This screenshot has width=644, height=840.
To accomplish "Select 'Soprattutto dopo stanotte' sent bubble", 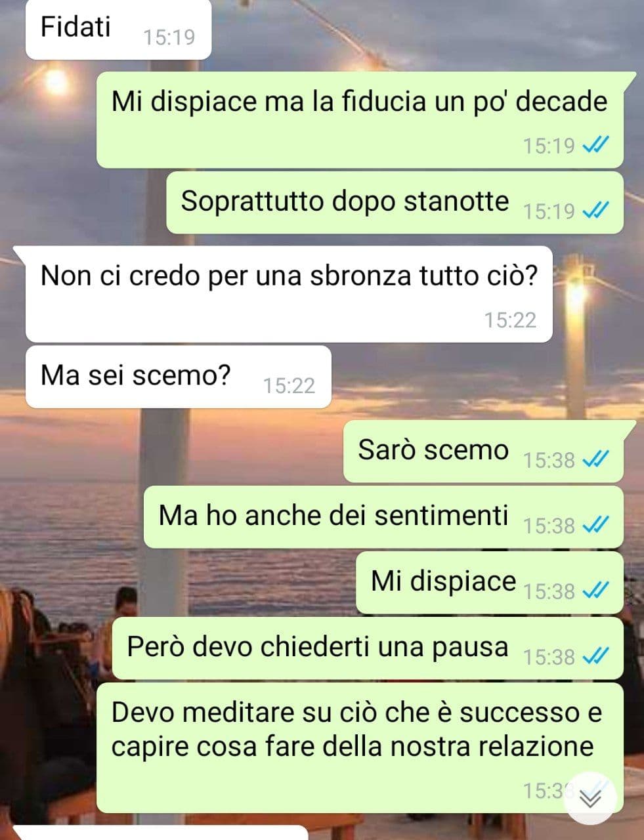I will tap(395, 202).
